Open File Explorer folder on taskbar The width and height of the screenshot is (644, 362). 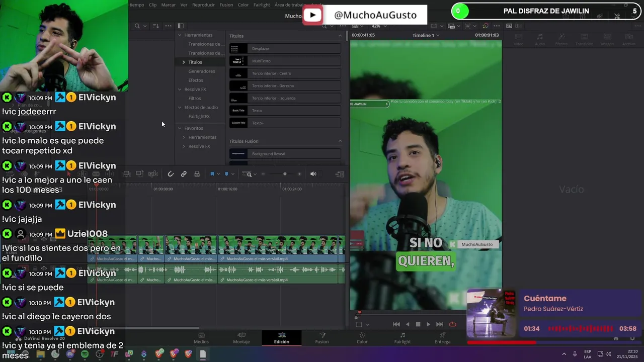(x=40, y=354)
